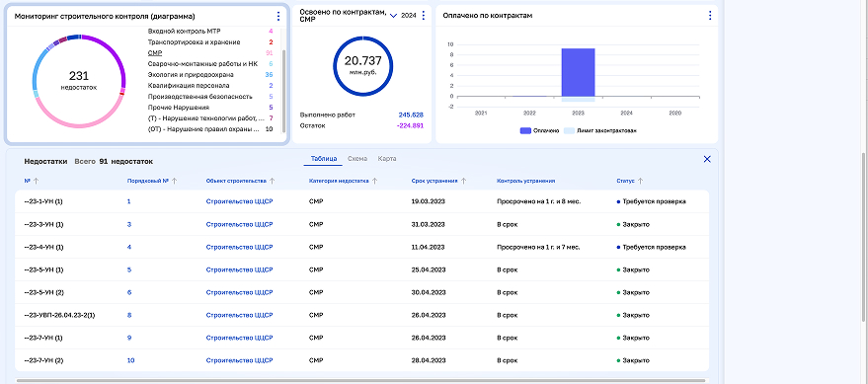This screenshot has height=384, width=868.
Task: Click the 19.03.2023 deadline cell
Action: [x=429, y=201]
